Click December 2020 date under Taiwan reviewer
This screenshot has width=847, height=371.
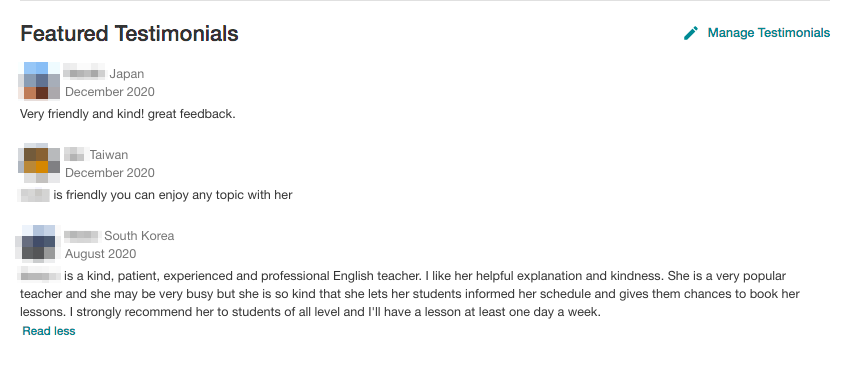[110, 173]
